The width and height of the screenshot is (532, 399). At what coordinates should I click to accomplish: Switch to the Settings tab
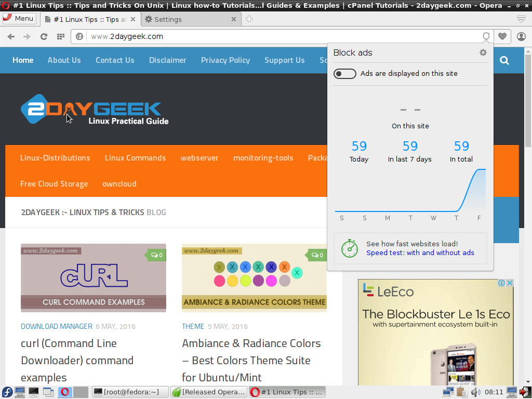(191, 19)
